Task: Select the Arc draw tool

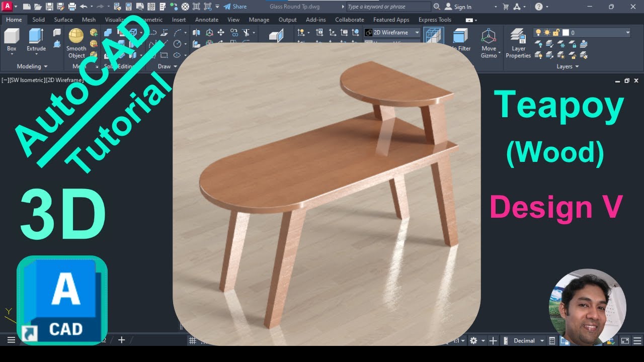Action: [x=177, y=33]
